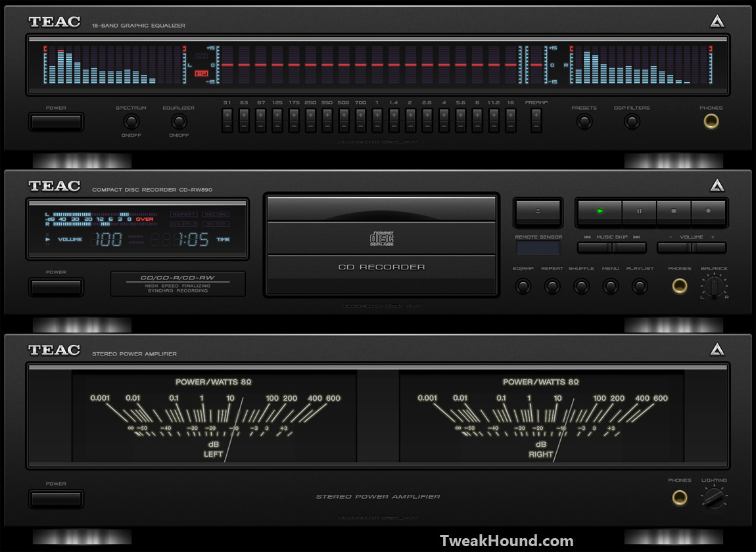Click the plus of the Preamp slider
The width and height of the screenshot is (756, 552).
pos(536,115)
